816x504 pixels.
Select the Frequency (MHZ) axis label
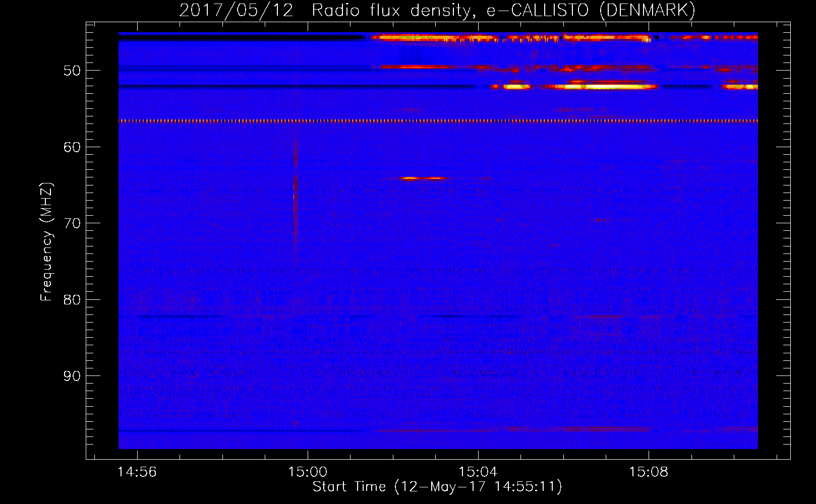coord(46,242)
